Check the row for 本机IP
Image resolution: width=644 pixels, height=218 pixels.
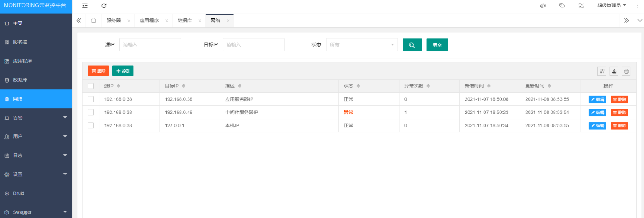[x=91, y=126]
